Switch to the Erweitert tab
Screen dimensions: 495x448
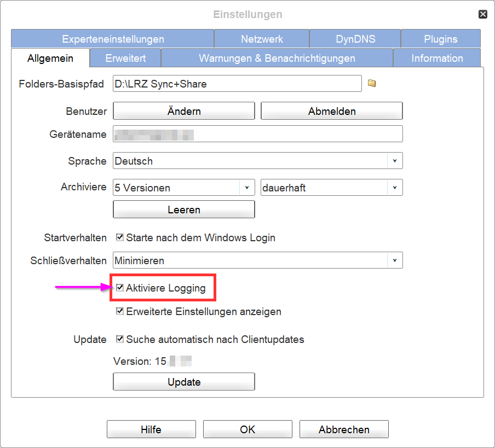coord(125,58)
